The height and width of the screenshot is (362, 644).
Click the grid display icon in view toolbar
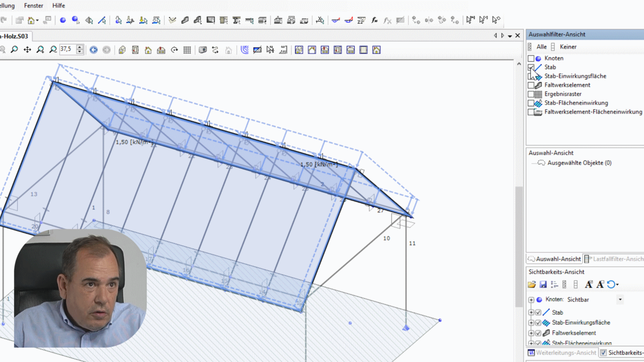click(x=187, y=50)
